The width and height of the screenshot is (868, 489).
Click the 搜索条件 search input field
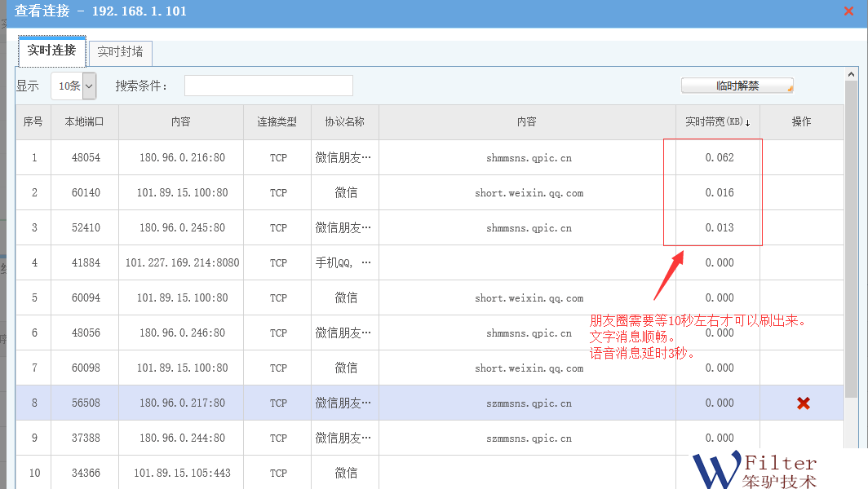268,86
